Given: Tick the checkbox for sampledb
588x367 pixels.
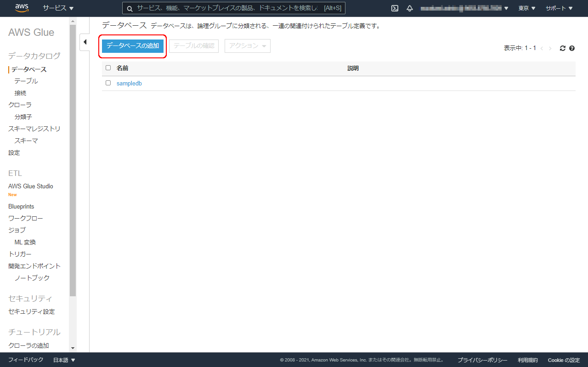Looking at the screenshot, I should (x=108, y=83).
